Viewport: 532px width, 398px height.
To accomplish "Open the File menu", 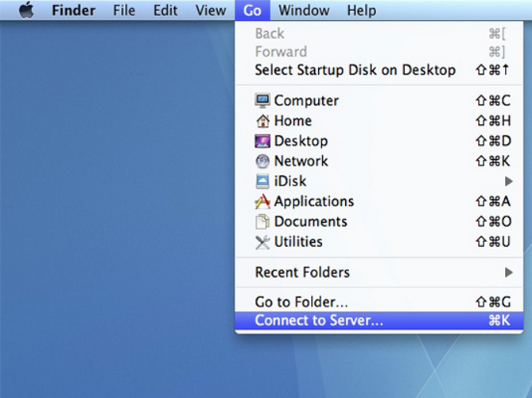I will coord(124,10).
